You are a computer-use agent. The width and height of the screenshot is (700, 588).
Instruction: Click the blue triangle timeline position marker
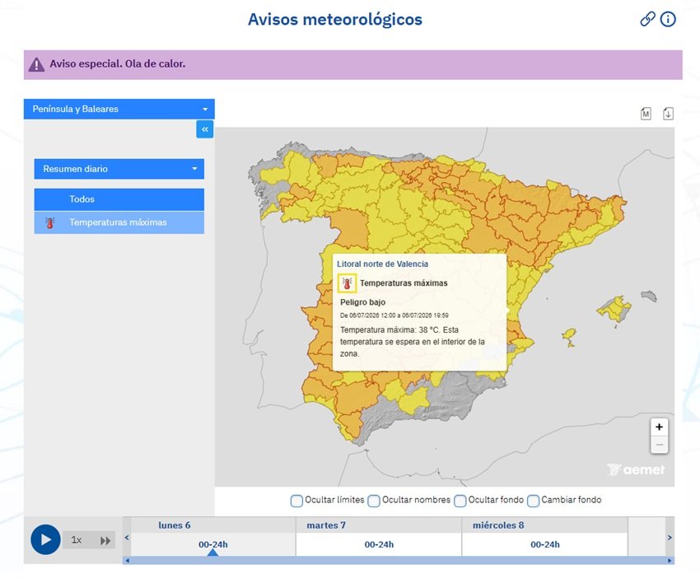pos(213,553)
